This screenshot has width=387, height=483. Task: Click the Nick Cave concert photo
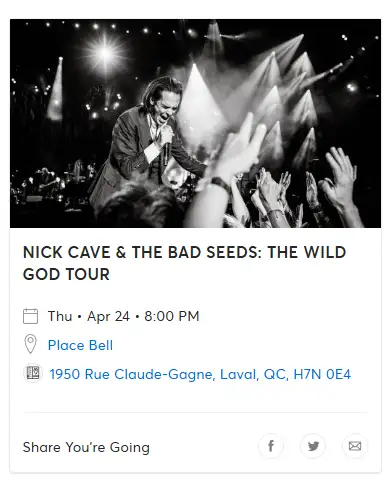click(195, 123)
